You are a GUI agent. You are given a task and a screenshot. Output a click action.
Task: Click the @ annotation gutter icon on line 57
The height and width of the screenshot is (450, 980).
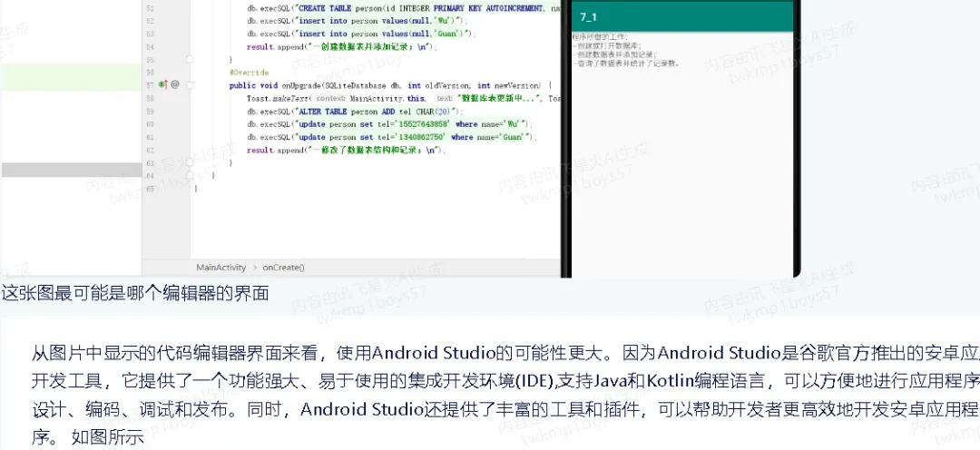pos(175,84)
